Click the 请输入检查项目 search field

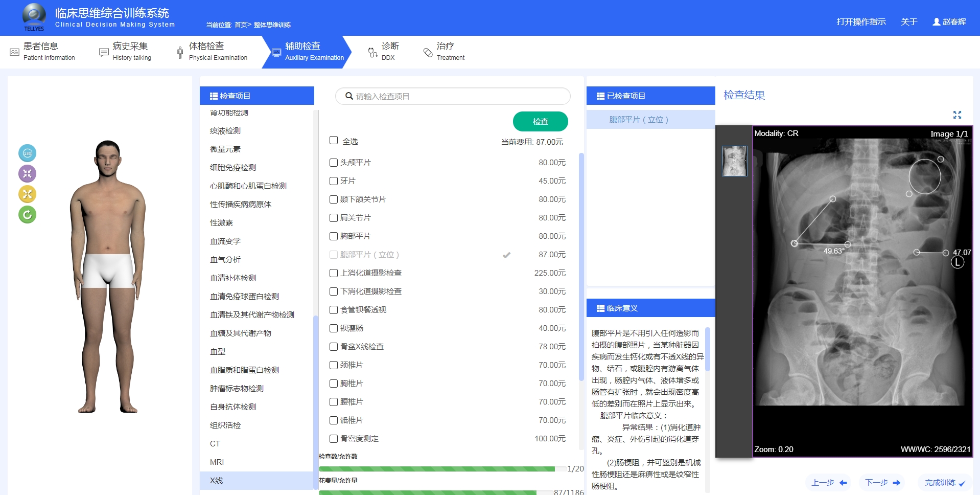click(x=453, y=96)
